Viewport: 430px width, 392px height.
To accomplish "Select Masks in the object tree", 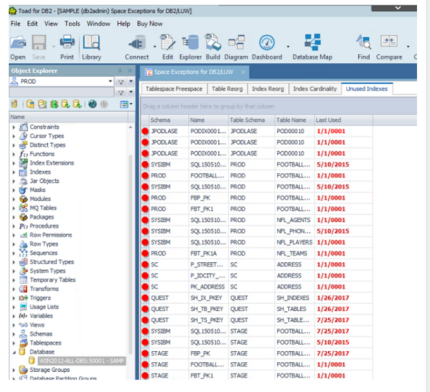I will click(37, 190).
